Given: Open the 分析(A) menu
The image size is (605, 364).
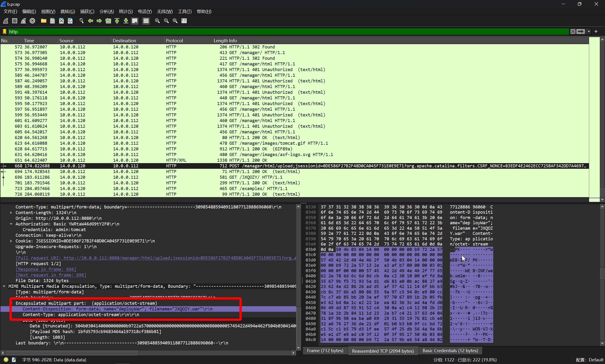Looking at the screenshot, I should coord(107,12).
